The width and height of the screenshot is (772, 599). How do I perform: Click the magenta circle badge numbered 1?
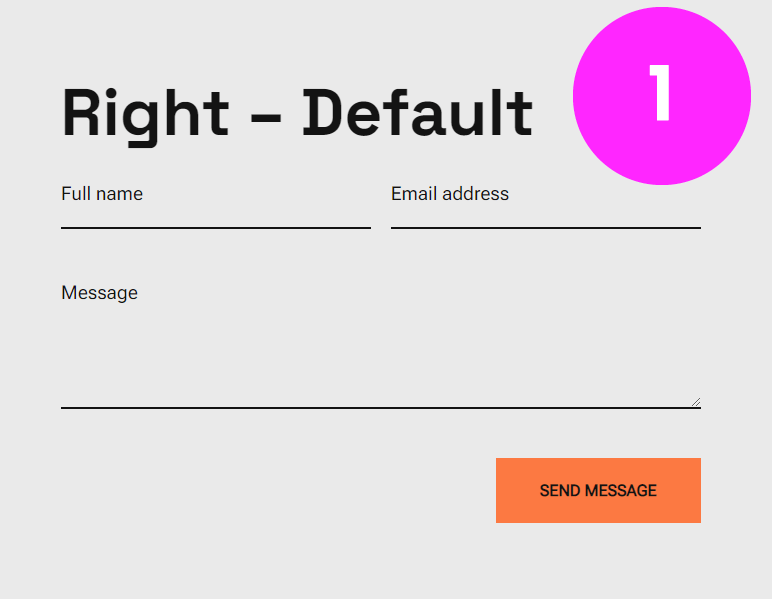[x=662, y=96]
